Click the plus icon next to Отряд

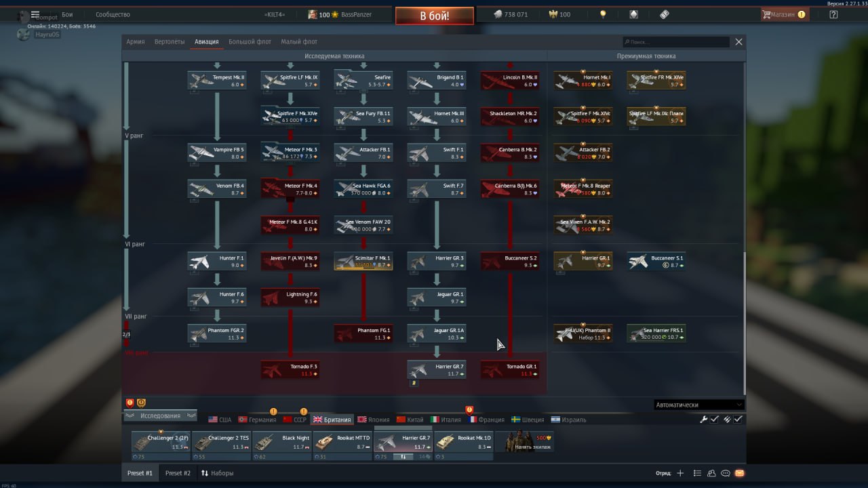pyautogui.click(x=680, y=473)
